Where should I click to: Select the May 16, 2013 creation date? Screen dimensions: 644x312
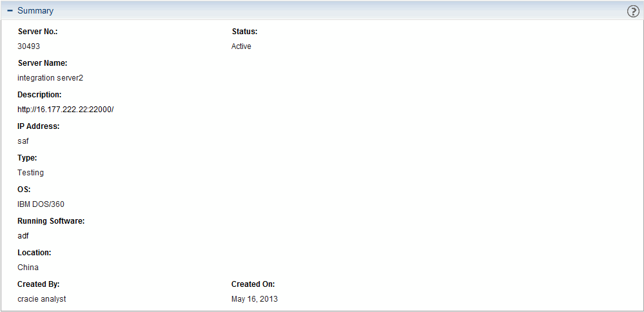(255, 299)
